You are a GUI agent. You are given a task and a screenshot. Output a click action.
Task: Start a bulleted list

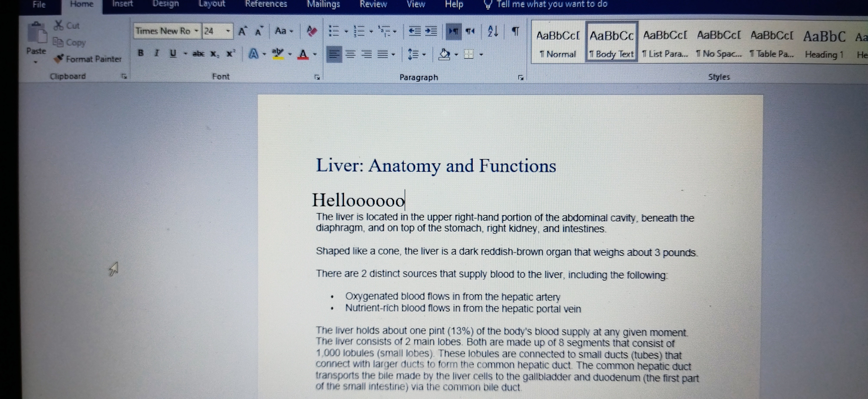click(x=334, y=31)
